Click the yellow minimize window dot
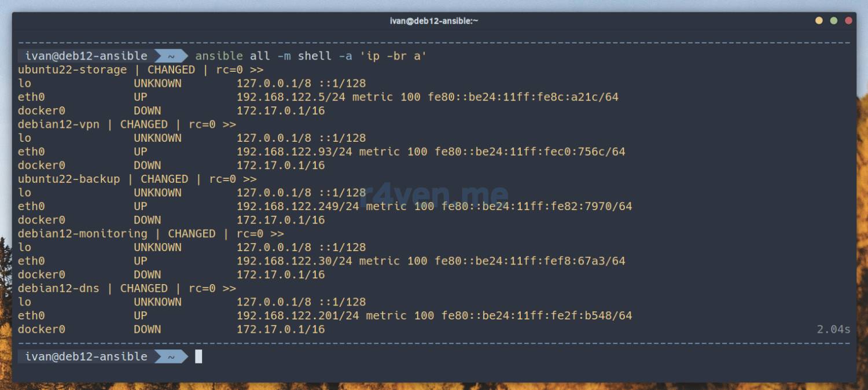This screenshot has height=390, width=868. coord(819,21)
